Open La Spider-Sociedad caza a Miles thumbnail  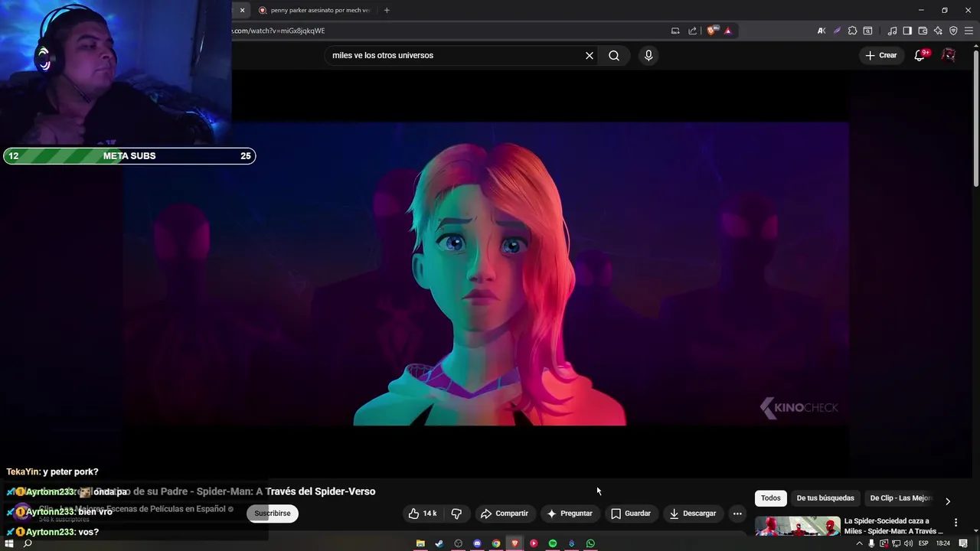[x=797, y=527]
